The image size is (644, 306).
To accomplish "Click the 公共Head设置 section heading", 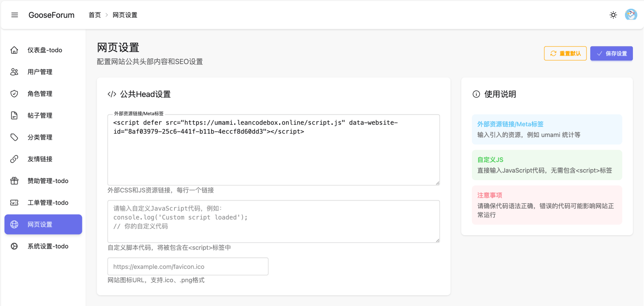I will tap(145, 94).
